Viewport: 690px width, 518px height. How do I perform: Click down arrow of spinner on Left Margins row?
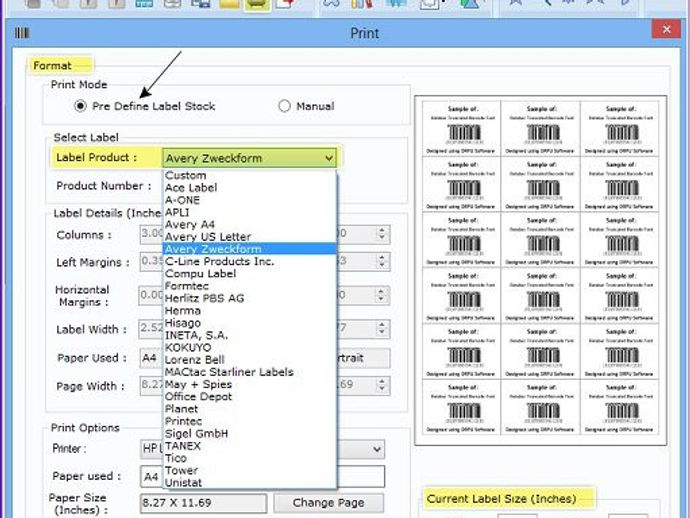[x=382, y=265]
